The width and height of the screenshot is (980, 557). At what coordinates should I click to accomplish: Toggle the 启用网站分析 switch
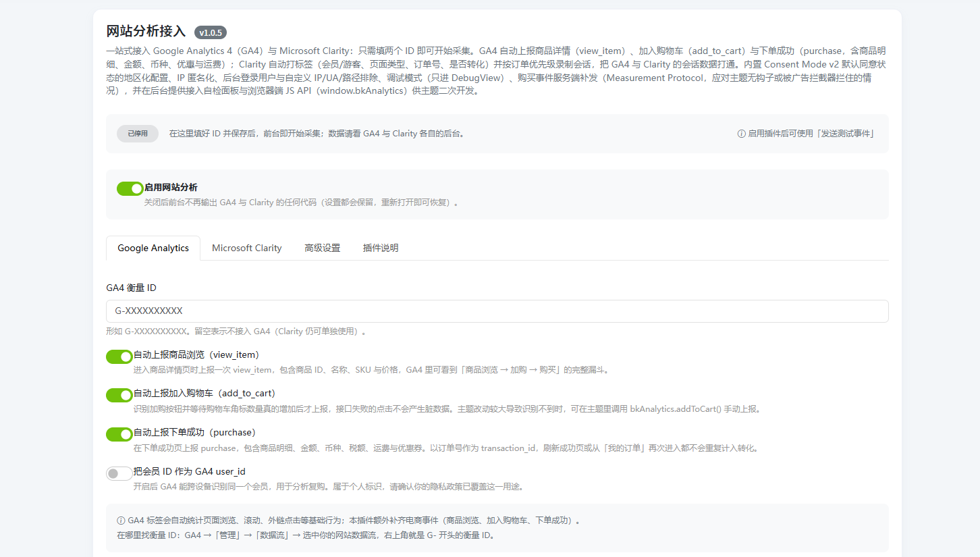130,188
